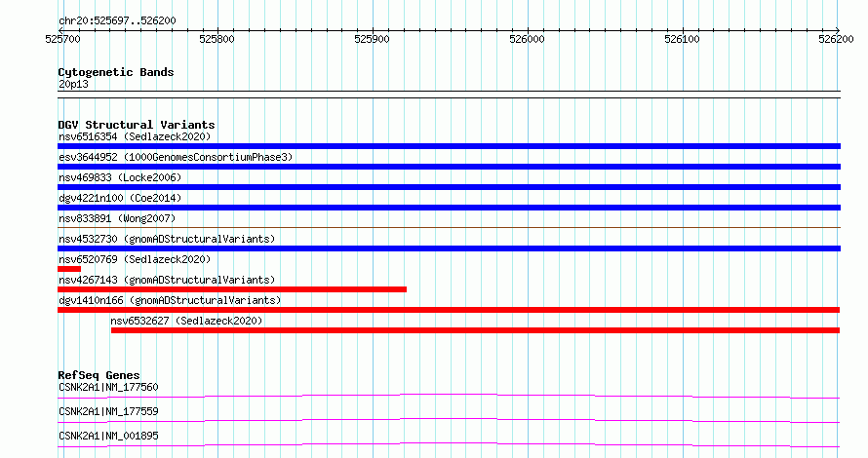Click the 526200 ruler position
Image resolution: width=868 pixels, height=458 pixels.
[x=836, y=39]
